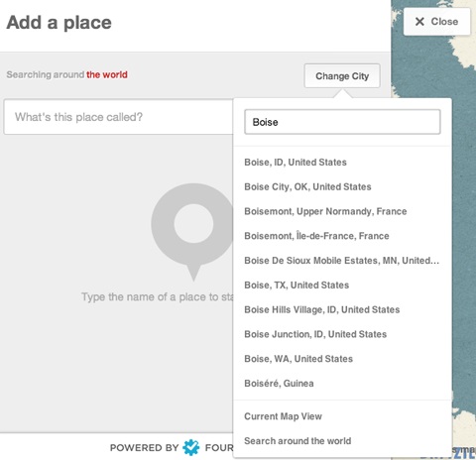
Task: Click the 'What's this place called?' field
Action: coord(118,117)
